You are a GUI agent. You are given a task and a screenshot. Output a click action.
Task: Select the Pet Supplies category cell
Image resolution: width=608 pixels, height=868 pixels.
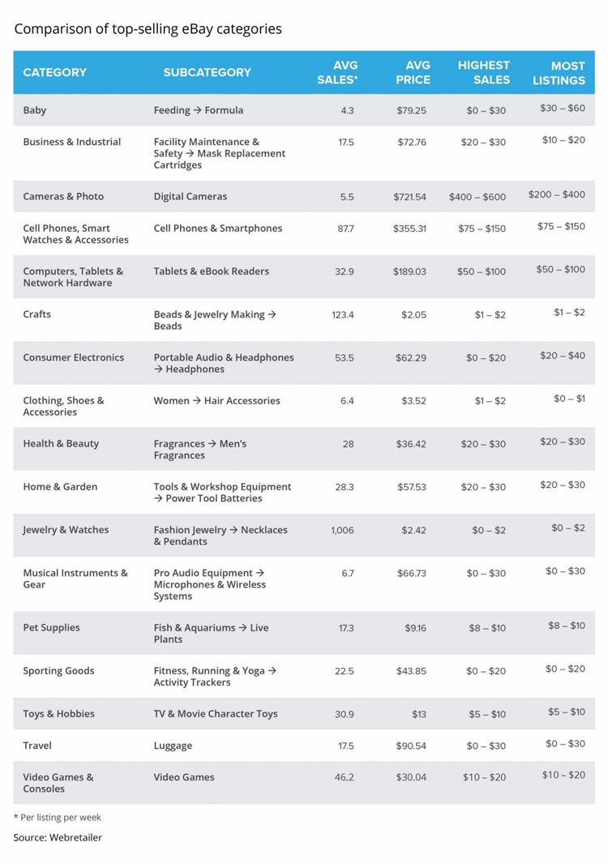click(x=51, y=628)
